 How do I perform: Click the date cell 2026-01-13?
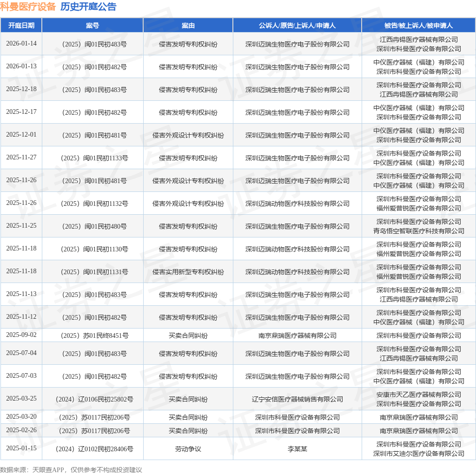[x=21, y=66]
